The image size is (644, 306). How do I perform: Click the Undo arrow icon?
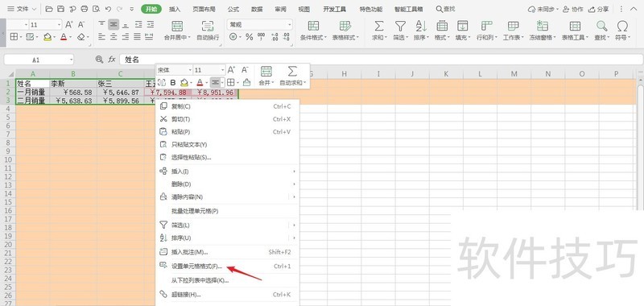coord(108,9)
